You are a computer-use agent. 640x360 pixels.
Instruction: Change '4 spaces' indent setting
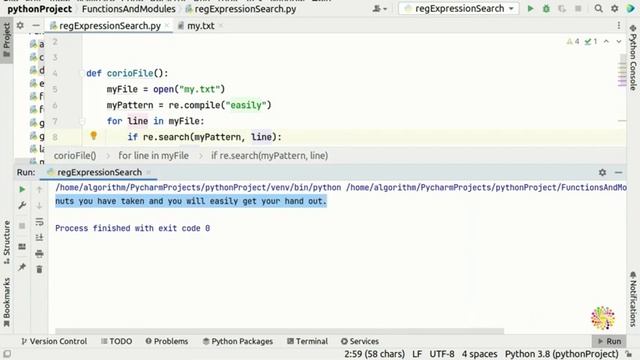[x=479, y=354]
